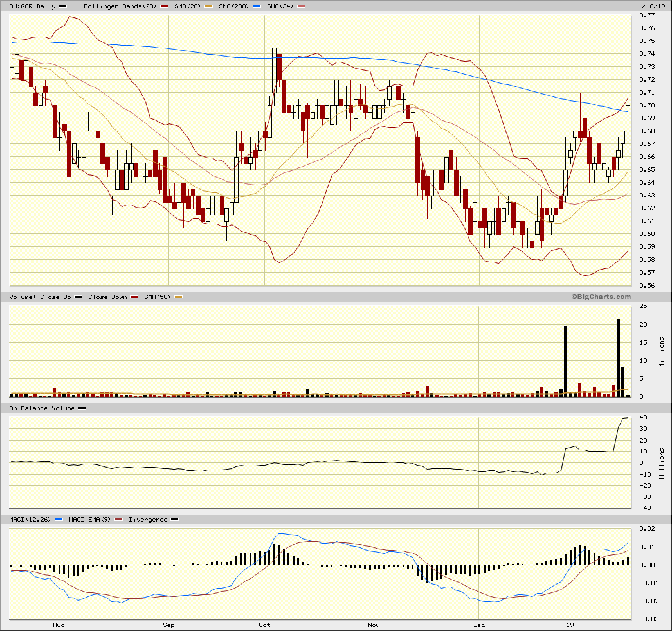Click the Divergence legend label

click(148, 520)
